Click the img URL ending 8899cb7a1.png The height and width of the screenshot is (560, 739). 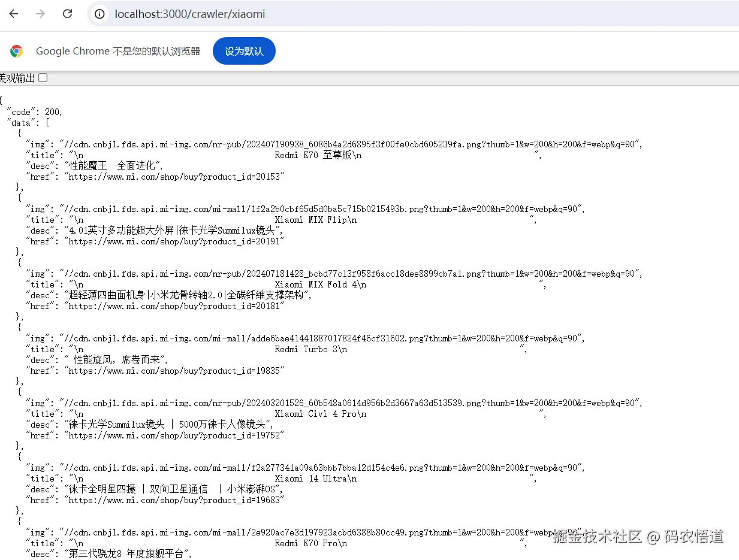[x=350, y=274]
